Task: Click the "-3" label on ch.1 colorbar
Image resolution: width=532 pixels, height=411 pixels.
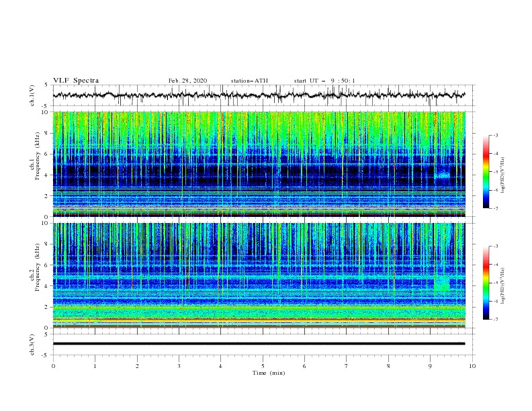Action: 495,135
